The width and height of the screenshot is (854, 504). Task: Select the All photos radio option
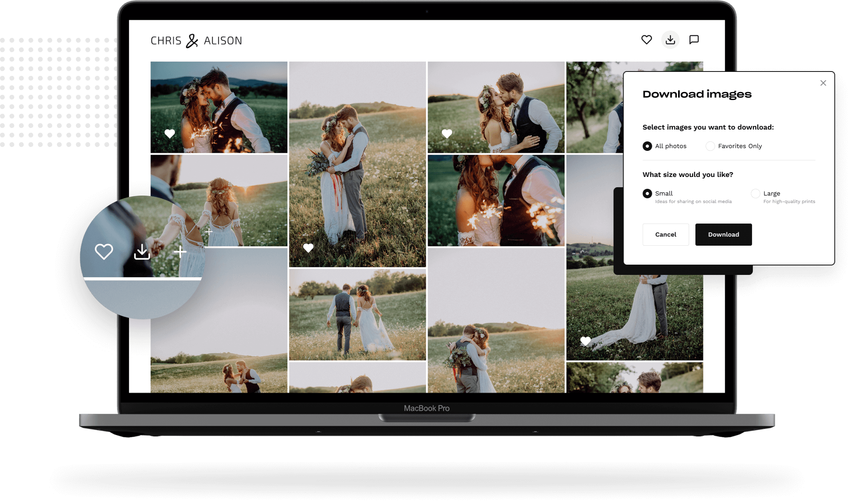point(647,146)
